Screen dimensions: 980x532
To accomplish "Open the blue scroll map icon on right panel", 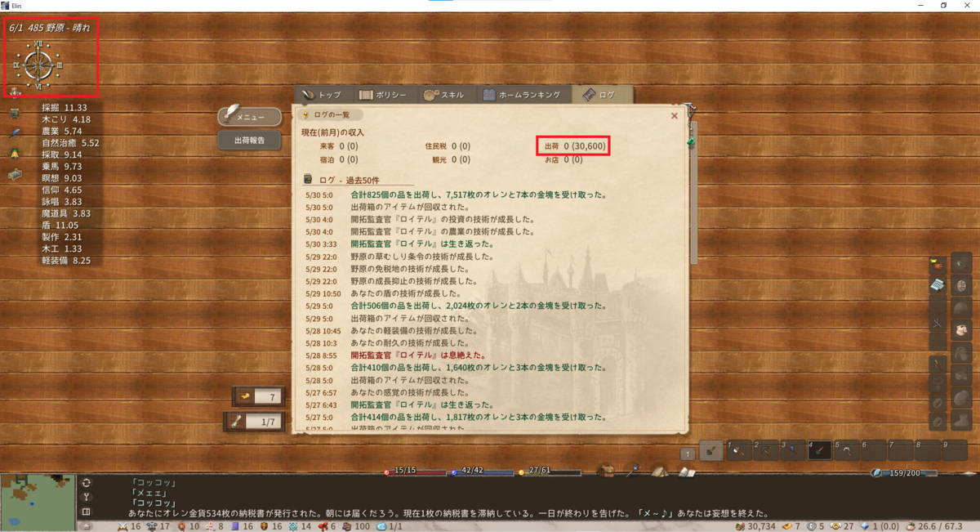I will [938, 284].
